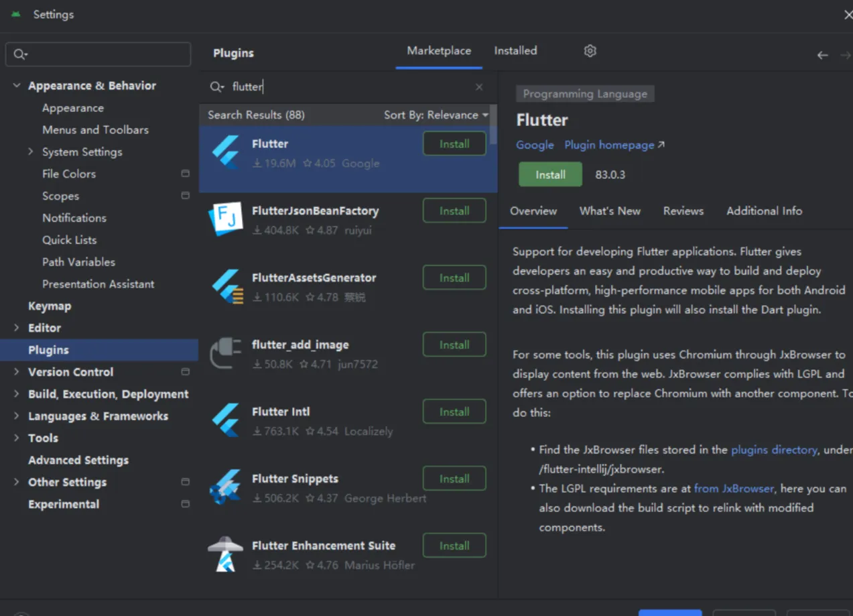The width and height of the screenshot is (853, 616).
Task: Click the FlutterAssetsGenerator icon
Action: coord(226,287)
